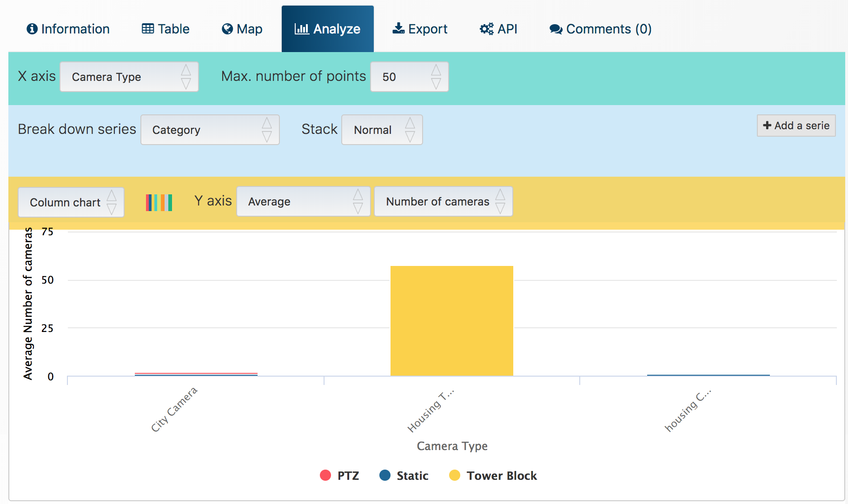Viewport: 848px width, 504px height.
Task: Open the Information tab
Action: click(x=68, y=29)
